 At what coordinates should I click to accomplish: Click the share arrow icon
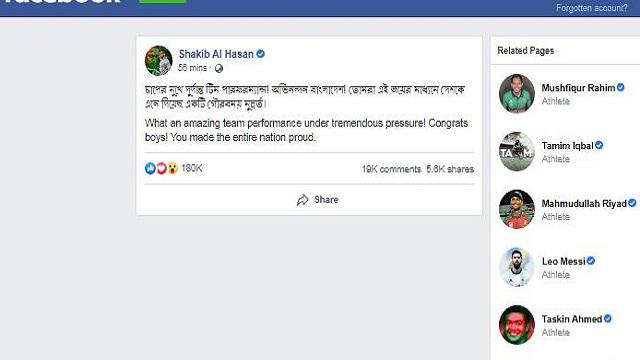(x=302, y=200)
